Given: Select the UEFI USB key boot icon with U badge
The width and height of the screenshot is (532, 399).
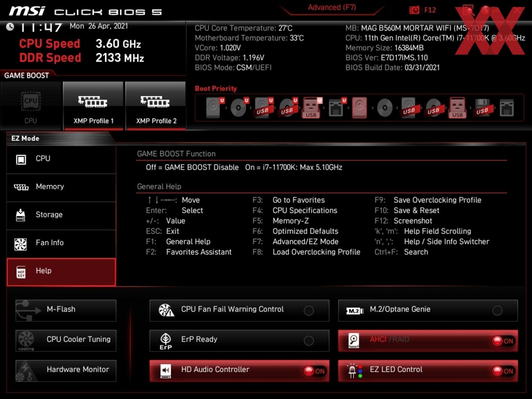Looking at the screenshot, I should (312, 108).
